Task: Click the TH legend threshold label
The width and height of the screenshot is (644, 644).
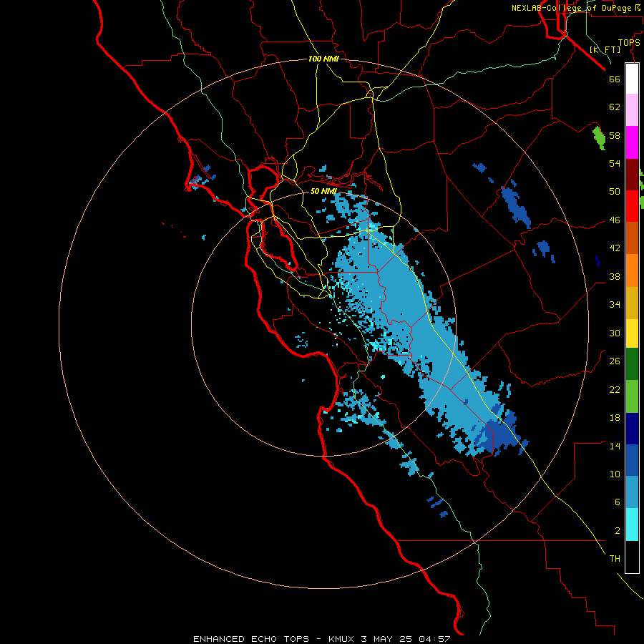Action: (x=615, y=559)
